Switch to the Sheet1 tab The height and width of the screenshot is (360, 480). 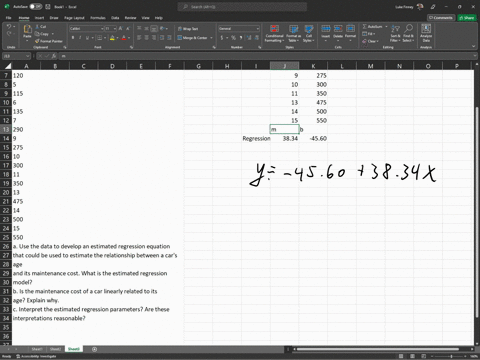37,349
